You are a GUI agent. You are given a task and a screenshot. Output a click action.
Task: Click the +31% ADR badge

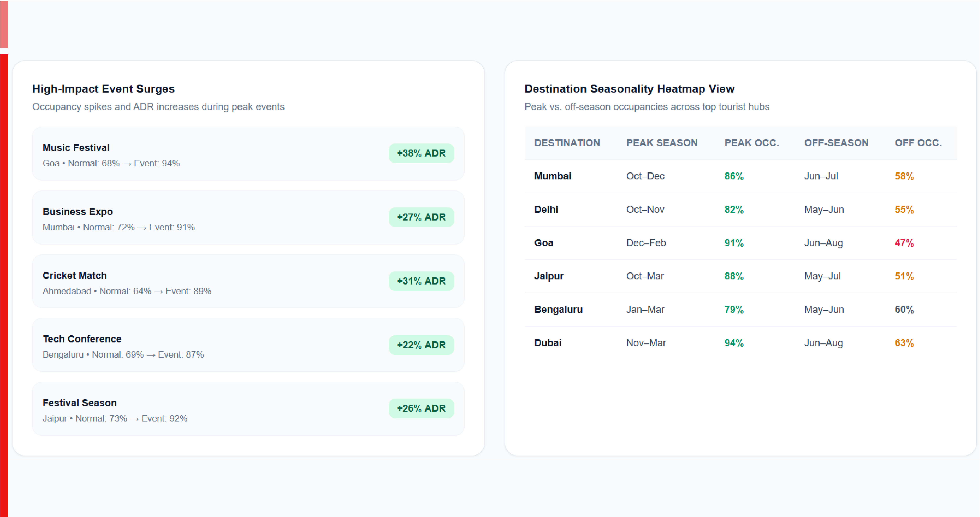[421, 281]
